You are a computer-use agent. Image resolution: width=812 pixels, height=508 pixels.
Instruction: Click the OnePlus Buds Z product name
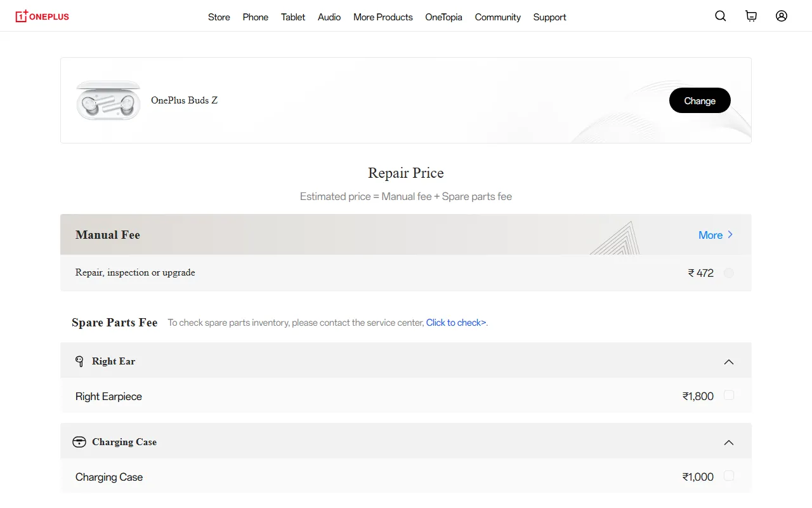[x=185, y=100]
